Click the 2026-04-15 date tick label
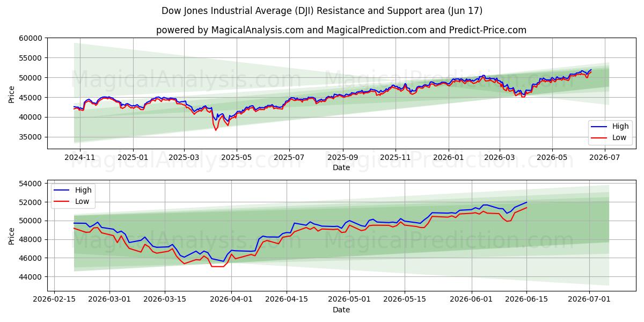This screenshot has height=322, width=644. [x=287, y=299]
